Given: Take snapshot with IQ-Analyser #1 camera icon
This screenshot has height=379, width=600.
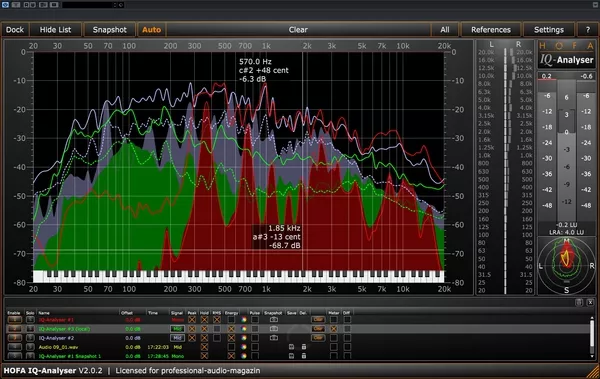Looking at the screenshot, I should pyautogui.click(x=274, y=320).
